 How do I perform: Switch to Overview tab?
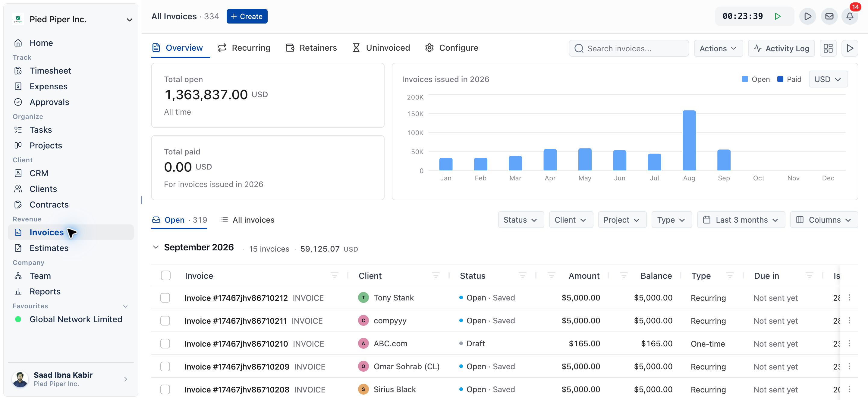178,48
